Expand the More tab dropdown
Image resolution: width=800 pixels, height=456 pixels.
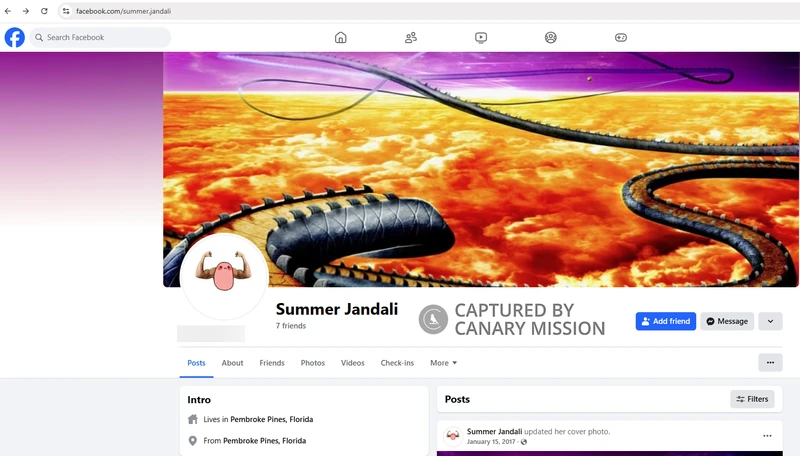pyautogui.click(x=443, y=363)
